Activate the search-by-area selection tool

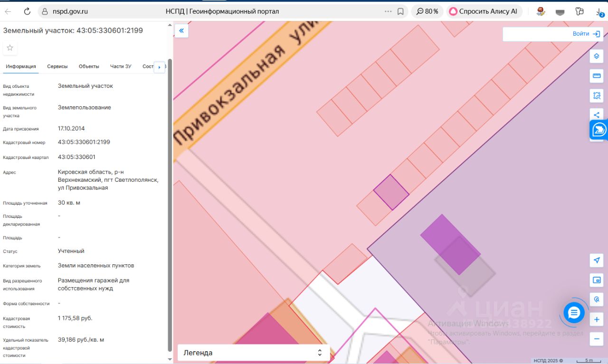click(597, 95)
